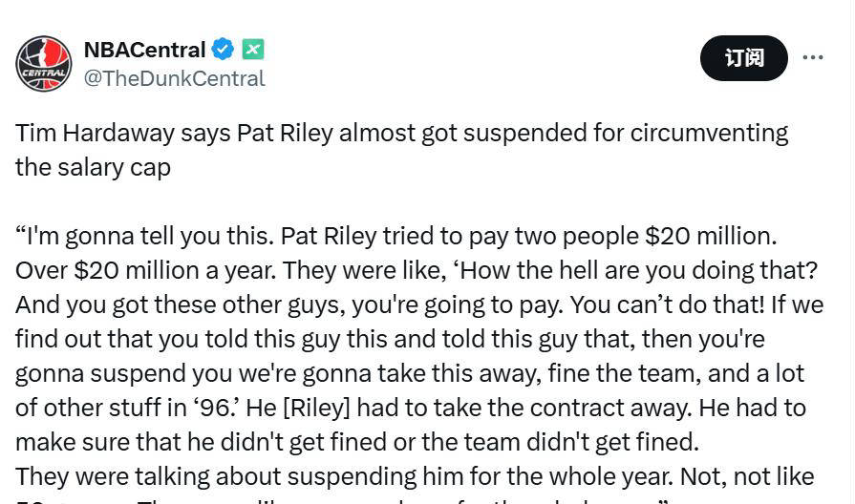The height and width of the screenshot is (504, 855).
Task: Open the NBACentral profile avatar
Action: click(43, 64)
